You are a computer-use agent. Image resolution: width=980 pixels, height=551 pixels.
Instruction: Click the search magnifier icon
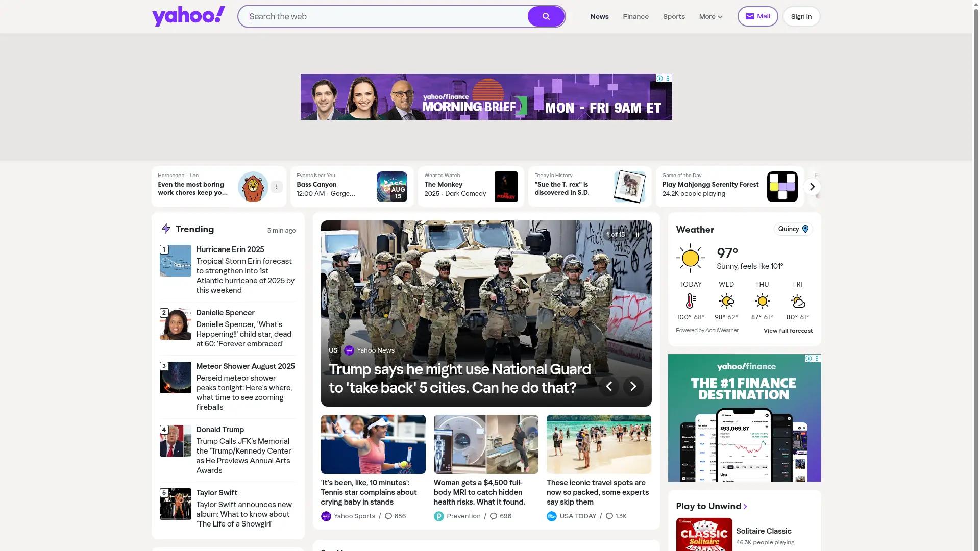[x=545, y=16]
